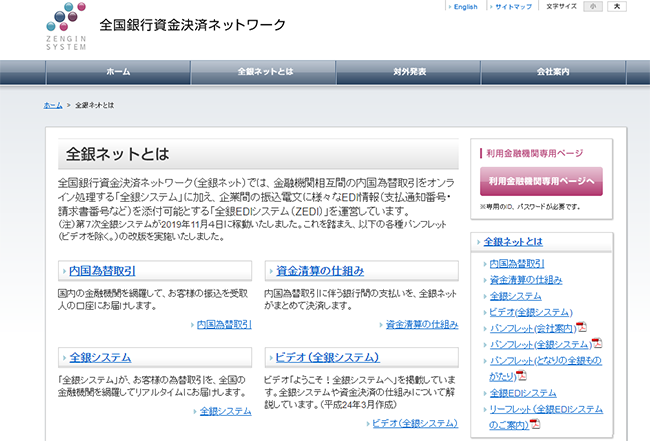Open the 内国為替取引 section heading link
This screenshot has height=441, width=650.
click(x=102, y=271)
